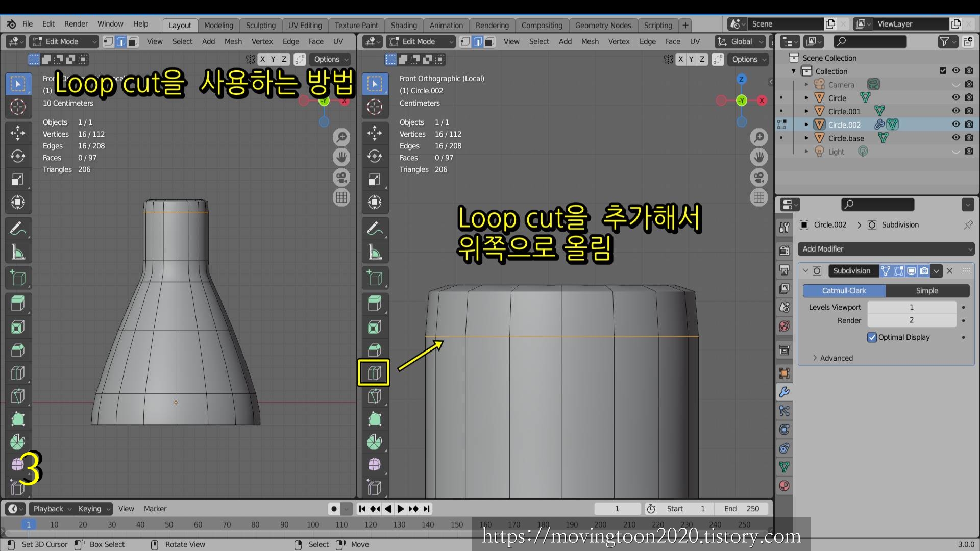
Task: Toggle X mirror axis in right viewport
Action: point(680,59)
